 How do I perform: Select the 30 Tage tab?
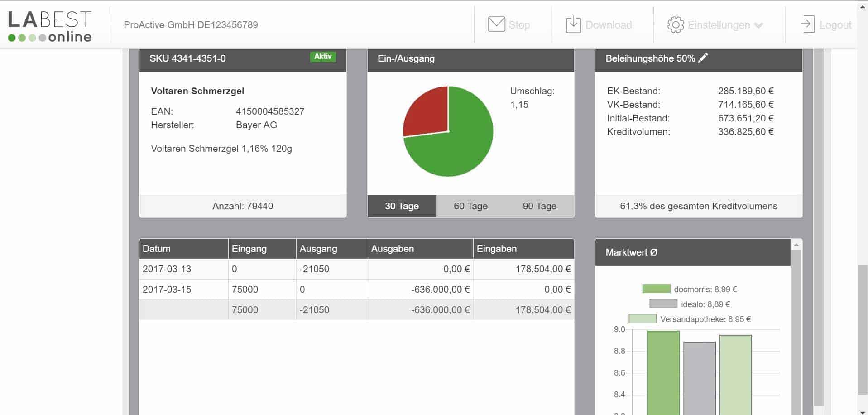402,206
